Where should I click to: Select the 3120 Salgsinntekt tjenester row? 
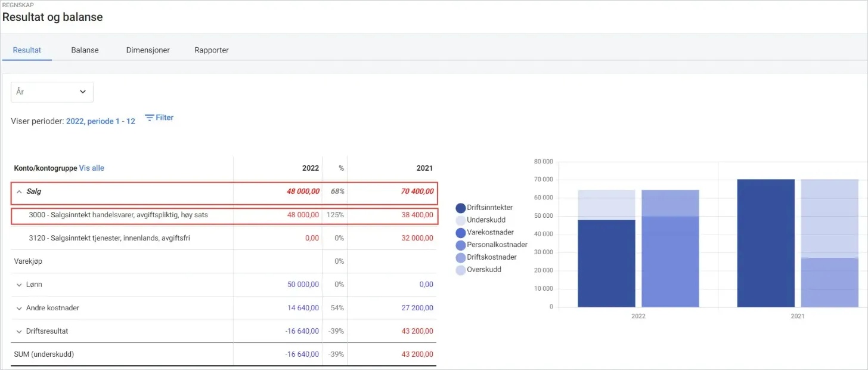225,238
